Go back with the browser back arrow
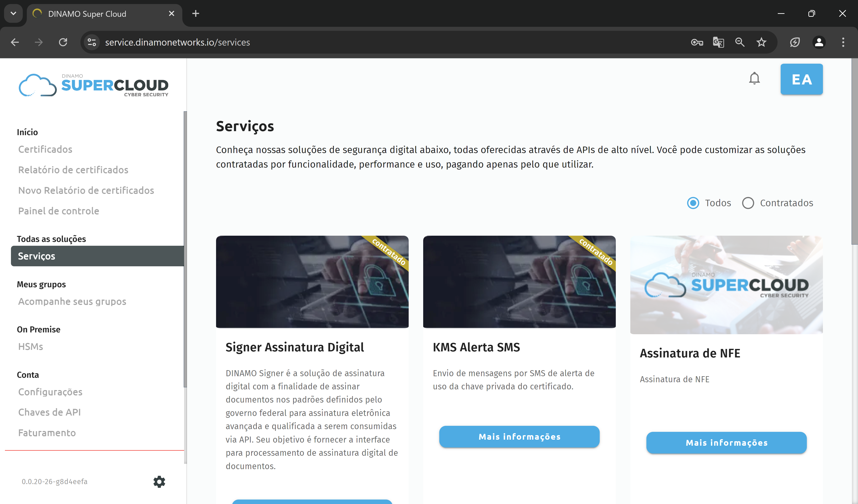Viewport: 858px width, 504px height. [15, 42]
